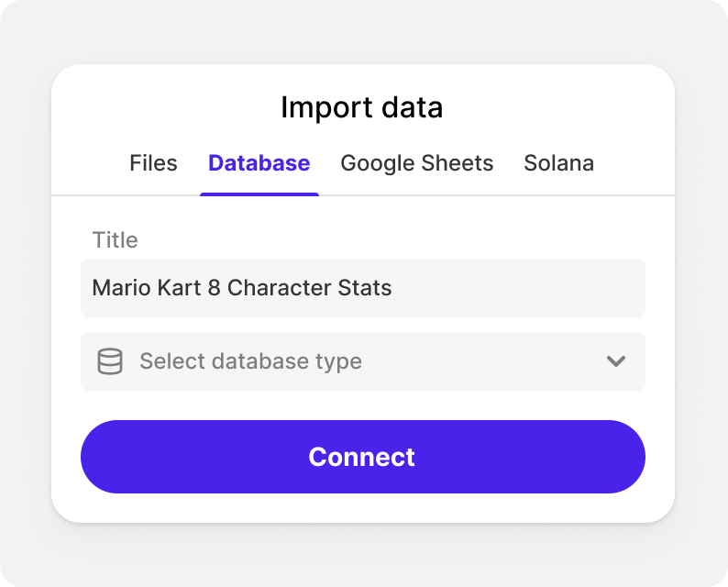
Task: Click the database cylinder icon
Action: click(110, 361)
